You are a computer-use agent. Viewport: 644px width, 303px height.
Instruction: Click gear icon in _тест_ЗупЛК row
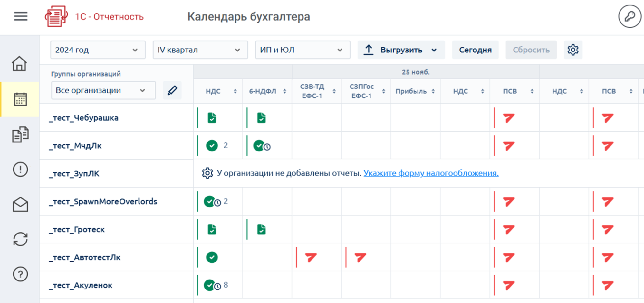[x=207, y=173]
